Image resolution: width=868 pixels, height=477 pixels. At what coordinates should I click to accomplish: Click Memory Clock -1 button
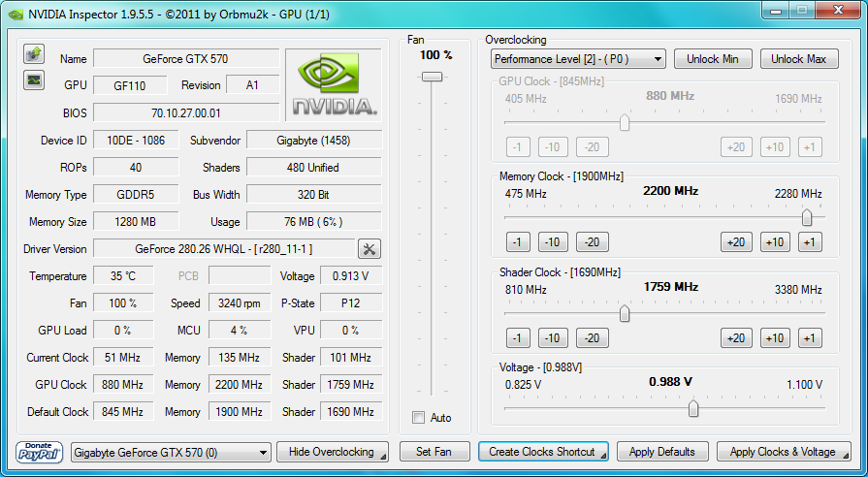pos(518,242)
